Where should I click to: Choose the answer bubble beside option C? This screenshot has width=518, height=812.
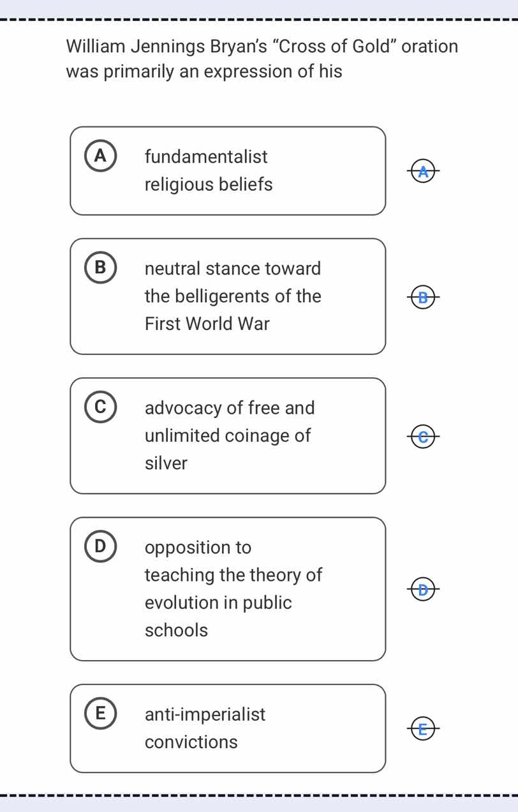(422, 437)
